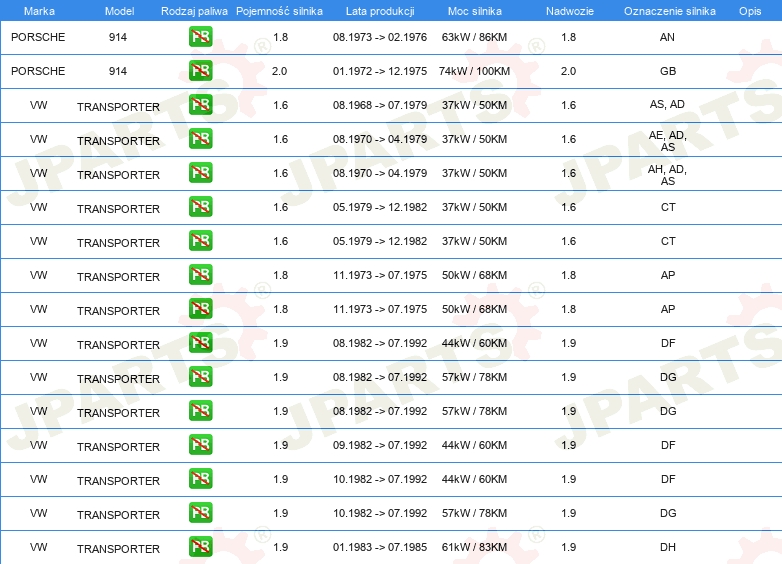Click model 914 in the 74kW row
This screenshot has width=782, height=564.
[118, 71]
